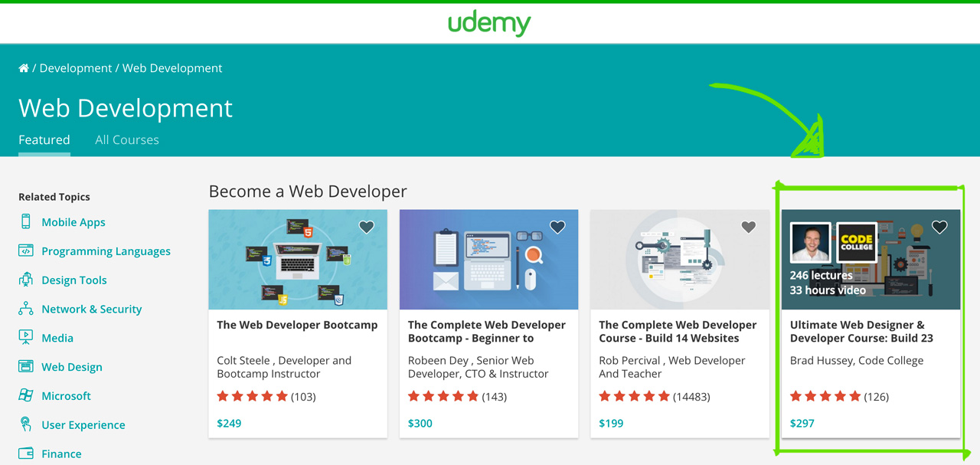Image resolution: width=980 pixels, height=465 pixels.
Task: Click instructor Brad Hussey, Code College
Action: pyautogui.click(x=857, y=360)
